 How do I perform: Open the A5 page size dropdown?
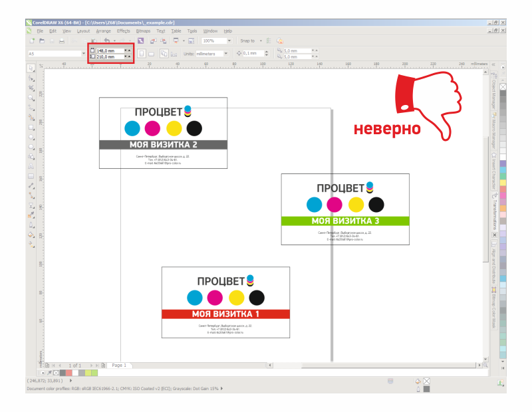tap(84, 54)
